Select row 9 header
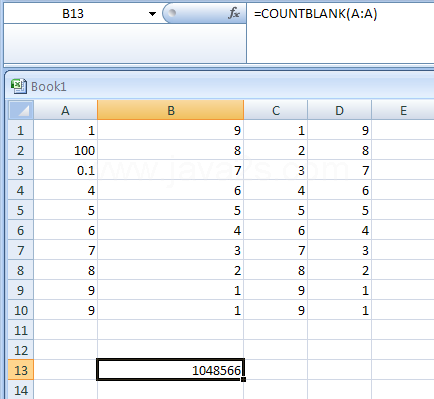The width and height of the screenshot is (434, 399). click(21, 290)
